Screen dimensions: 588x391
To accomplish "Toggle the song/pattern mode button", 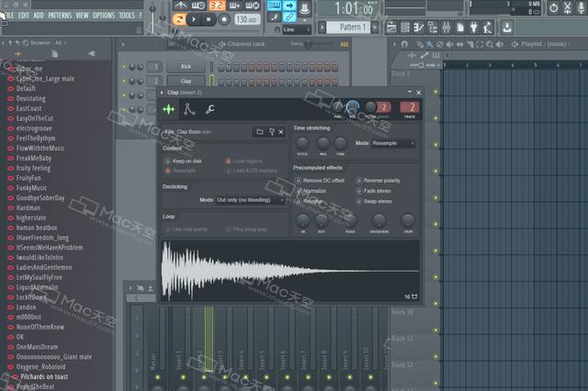I will point(179,19).
